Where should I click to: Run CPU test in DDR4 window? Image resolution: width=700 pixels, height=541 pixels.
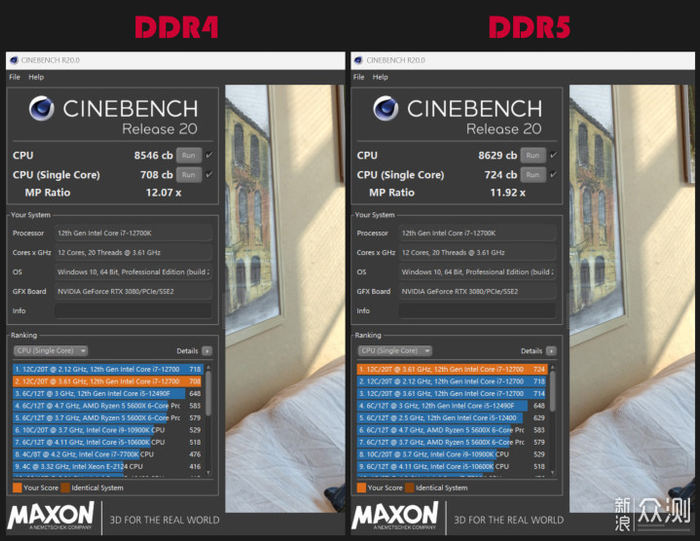click(189, 155)
